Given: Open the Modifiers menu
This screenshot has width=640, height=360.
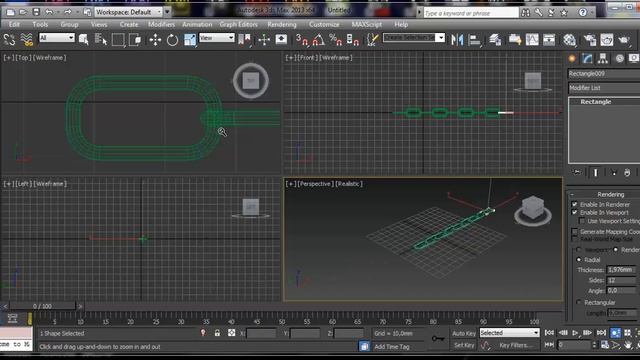Looking at the screenshot, I should pyautogui.click(x=161, y=24).
